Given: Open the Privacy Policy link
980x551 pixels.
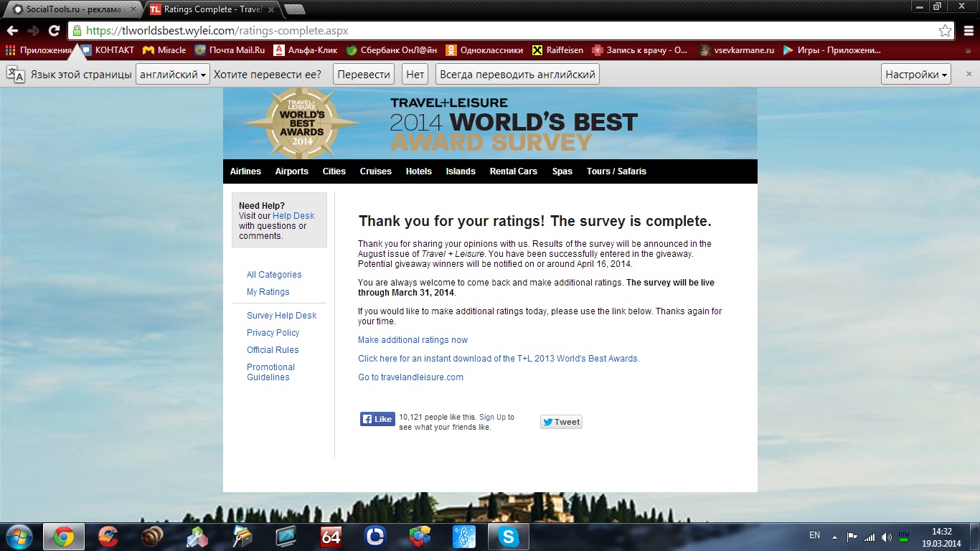Looking at the screenshot, I should click(273, 333).
